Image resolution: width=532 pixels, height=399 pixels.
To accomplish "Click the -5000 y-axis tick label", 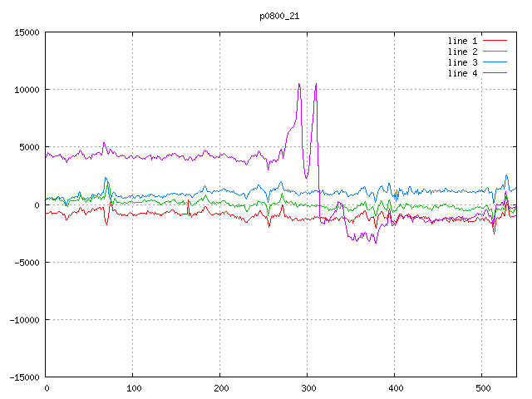I will pyautogui.click(x=26, y=262).
